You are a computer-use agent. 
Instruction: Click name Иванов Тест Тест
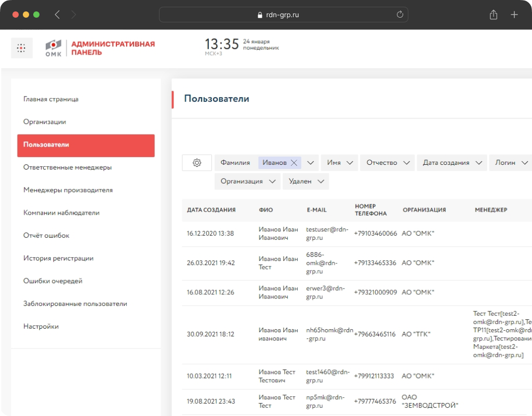pos(277,401)
